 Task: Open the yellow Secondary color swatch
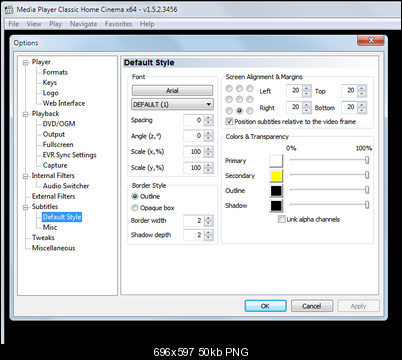click(x=276, y=176)
